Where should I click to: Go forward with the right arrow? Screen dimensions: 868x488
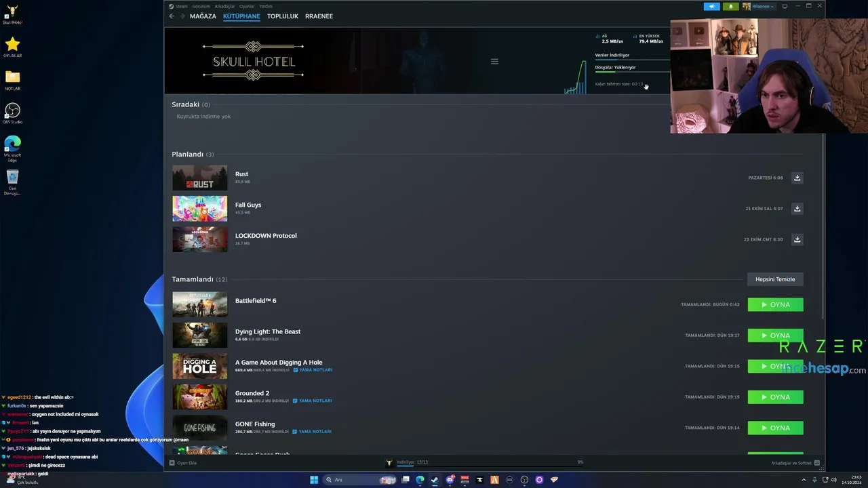[x=182, y=16]
